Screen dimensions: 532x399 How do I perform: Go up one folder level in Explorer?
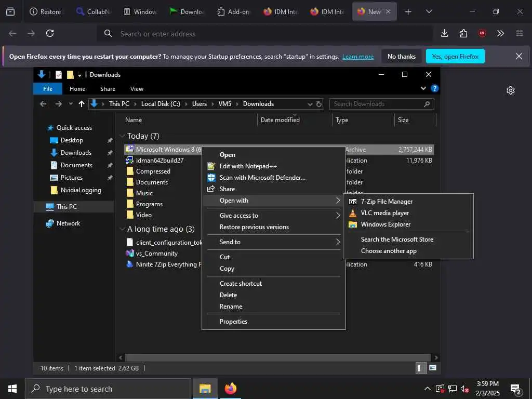[82, 104]
